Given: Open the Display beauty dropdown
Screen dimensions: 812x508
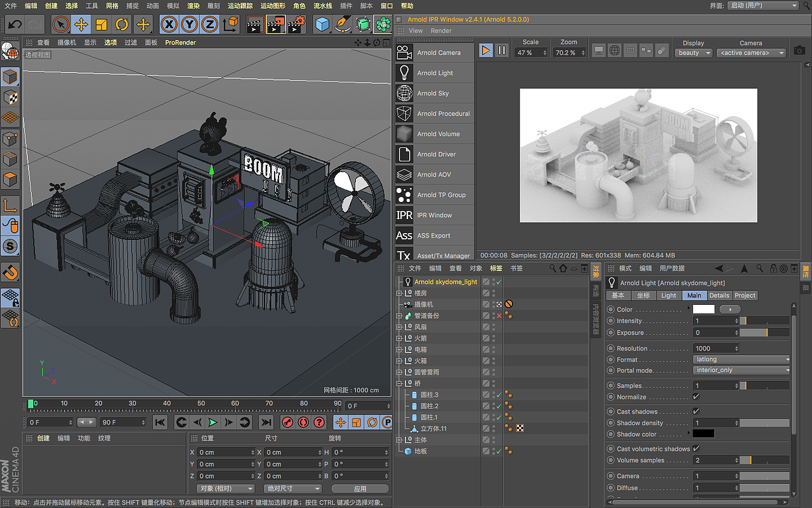Looking at the screenshot, I should click(693, 53).
